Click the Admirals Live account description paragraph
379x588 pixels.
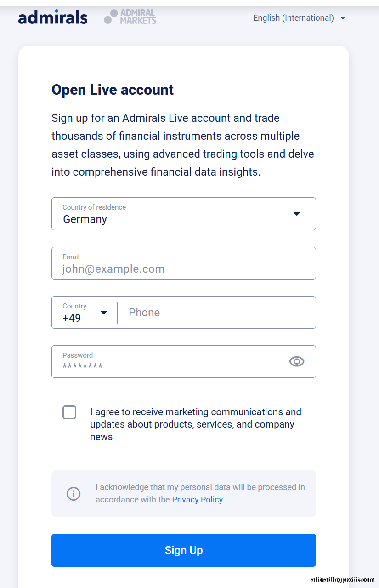click(183, 145)
